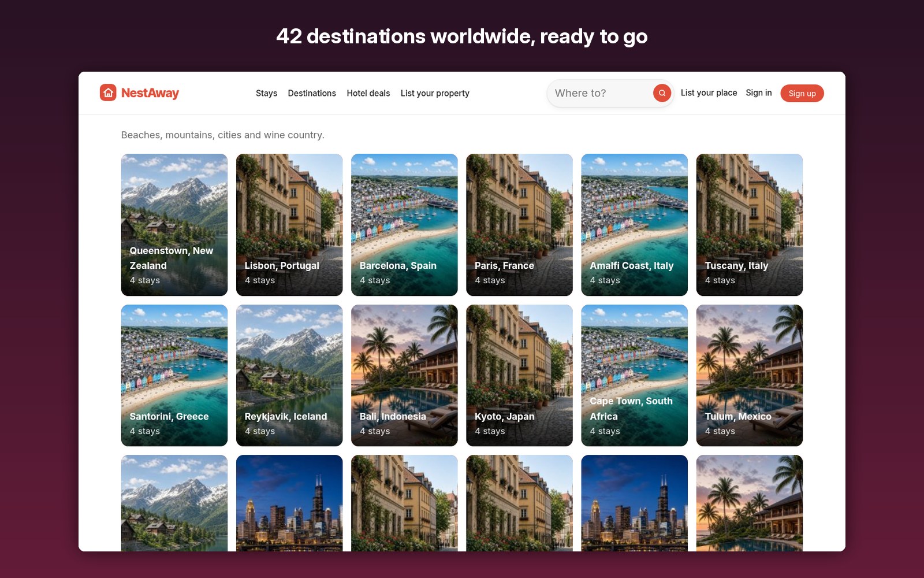
Task: Open the Paris, France destination card
Action: pos(519,225)
